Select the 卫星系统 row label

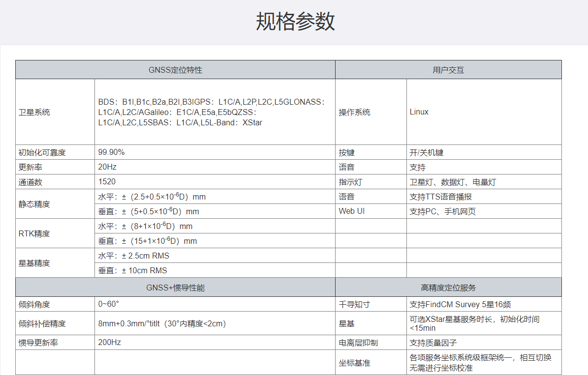click(34, 112)
